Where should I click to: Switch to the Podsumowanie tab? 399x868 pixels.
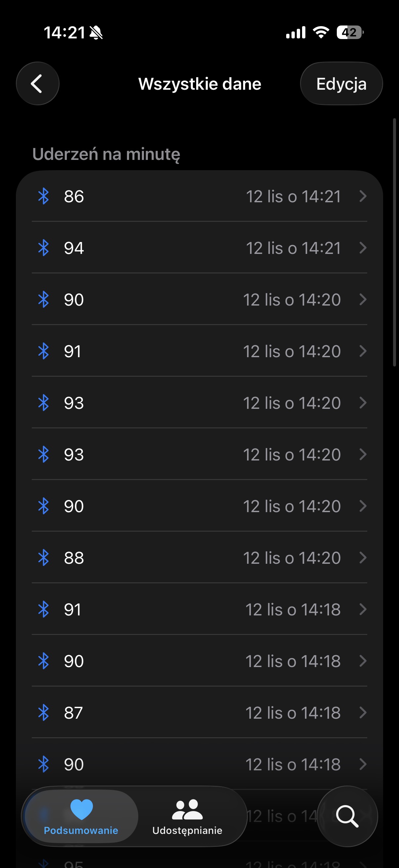pos(81,816)
